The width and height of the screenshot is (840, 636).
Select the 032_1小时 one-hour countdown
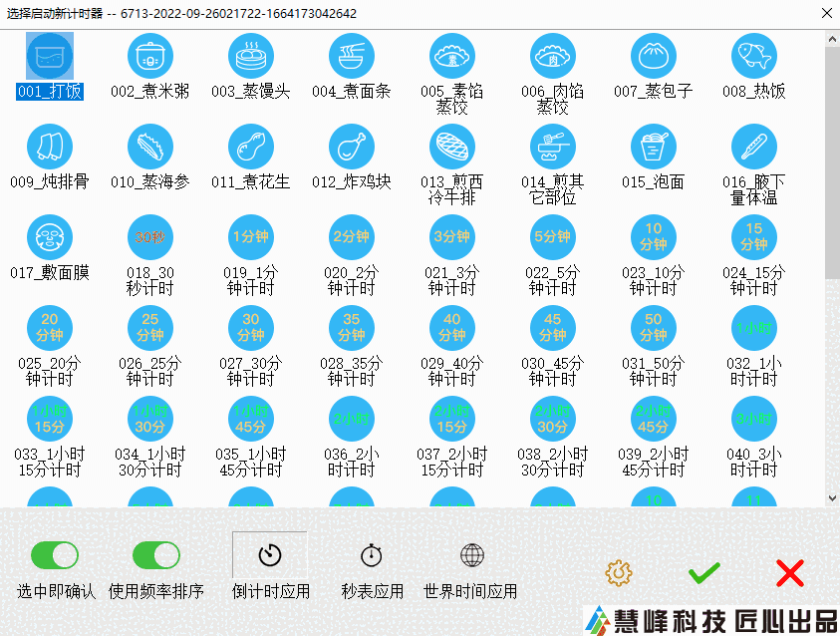[x=753, y=329]
